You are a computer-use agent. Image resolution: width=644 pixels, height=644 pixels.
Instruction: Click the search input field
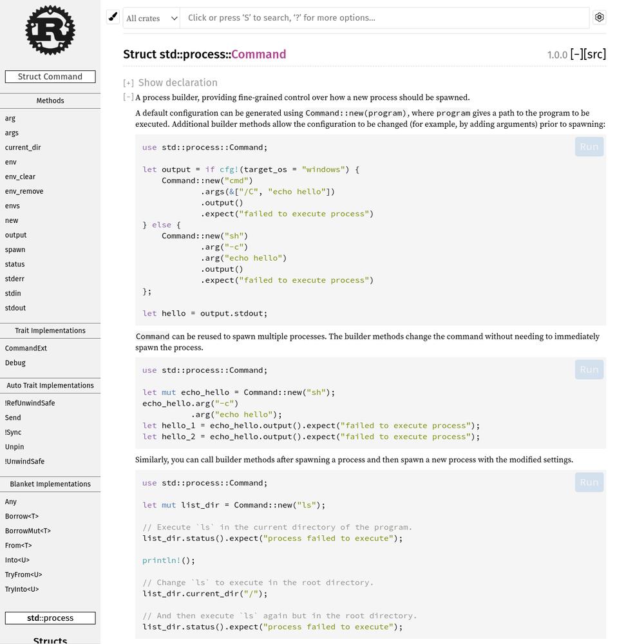point(384,17)
